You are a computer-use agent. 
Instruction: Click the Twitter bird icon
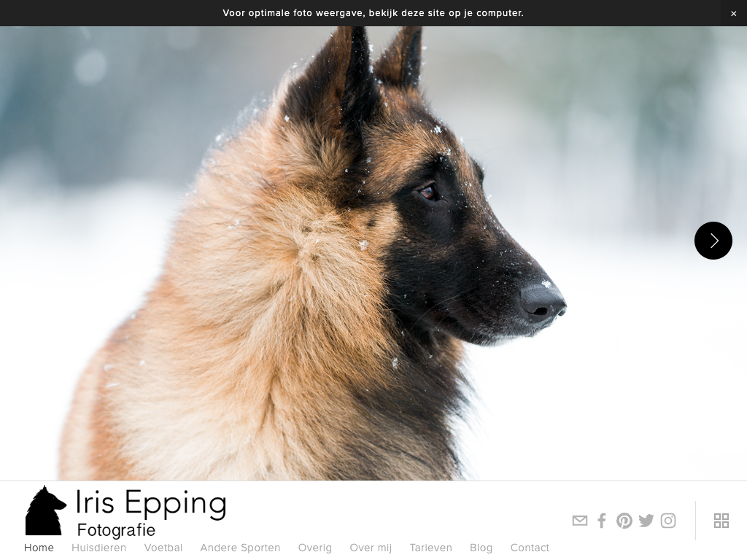pos(646,521)
